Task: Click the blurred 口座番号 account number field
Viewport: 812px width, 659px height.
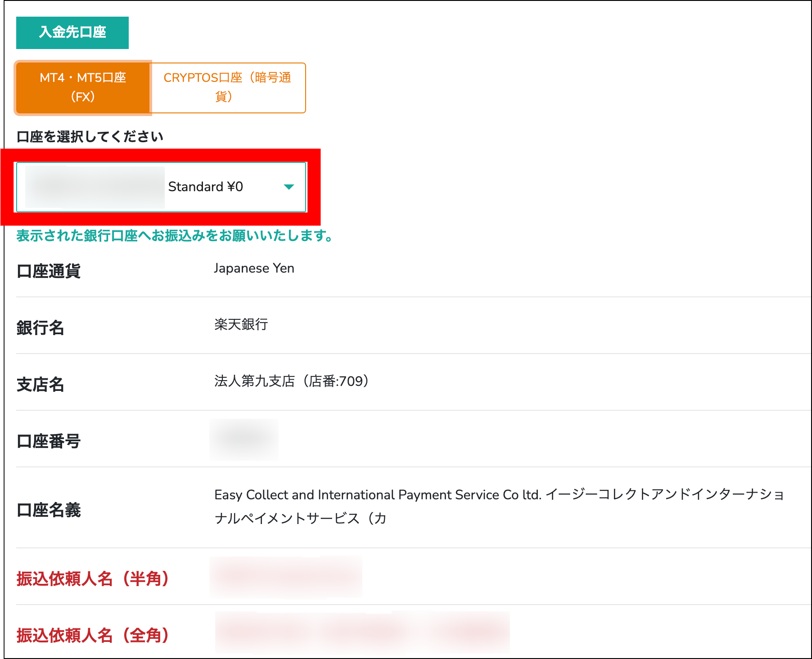Action: tap(244, 439)
